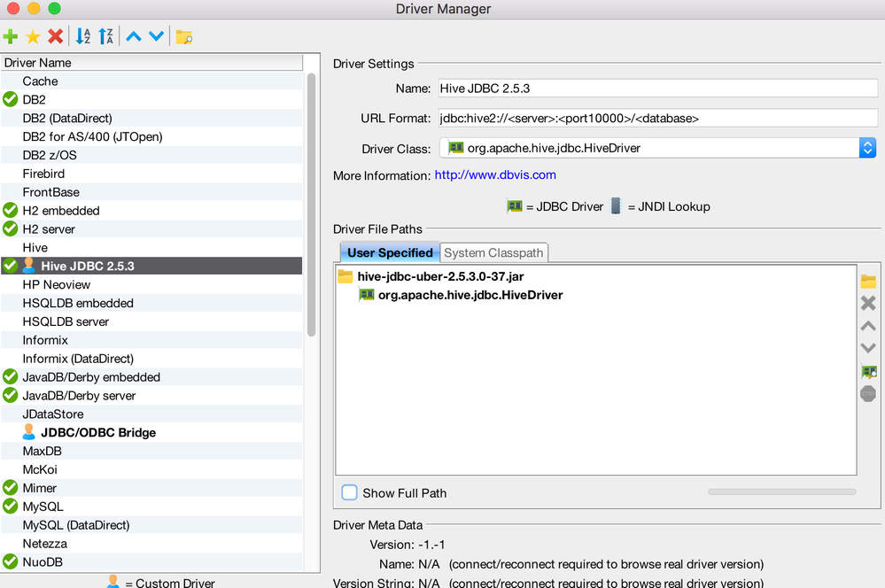Click green checkmark next to H2 embedded
885x588 pixels.
pyautogui.click(x=10, y=211)
